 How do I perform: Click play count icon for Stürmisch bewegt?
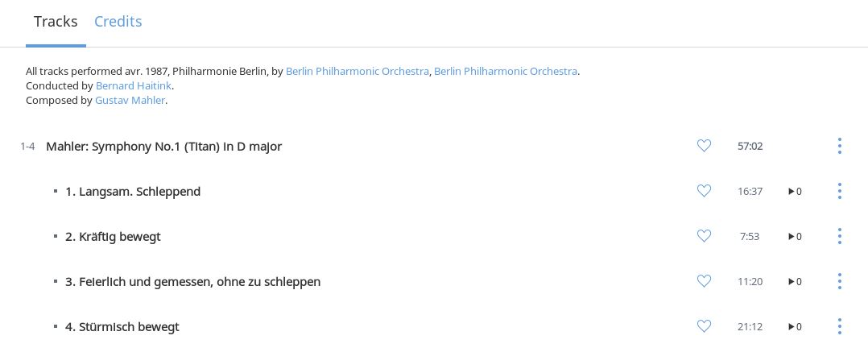[x=795, y=327]
